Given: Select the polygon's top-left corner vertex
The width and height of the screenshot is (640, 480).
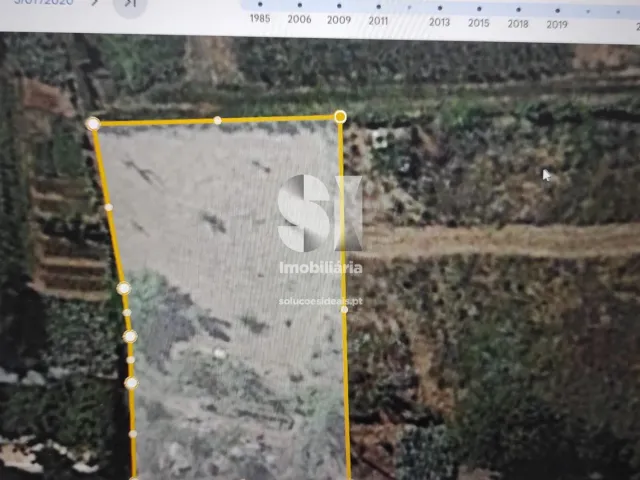Looking at the screenshot, I should (93, 123).
